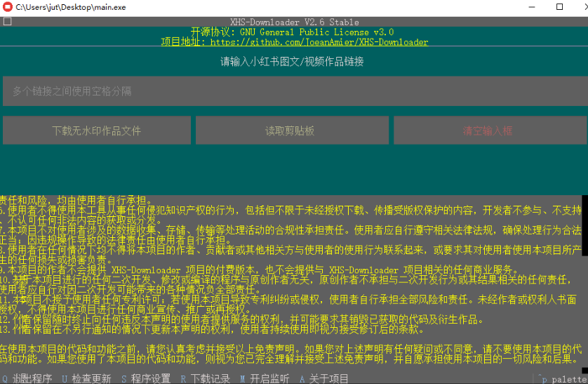Select 检查更新 in footer bar

[x=86, y=378]
